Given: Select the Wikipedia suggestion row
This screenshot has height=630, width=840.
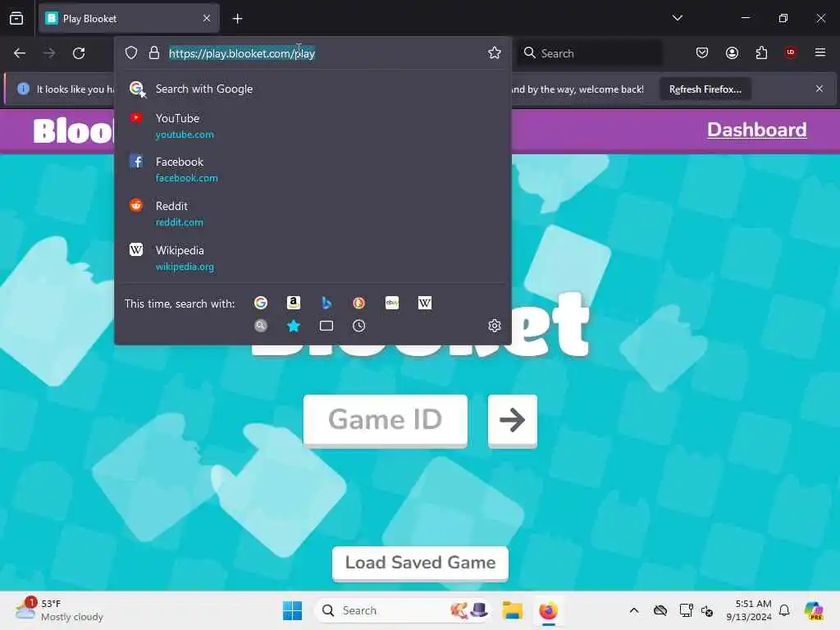Looking at the screenshot, I should point(313,258).
